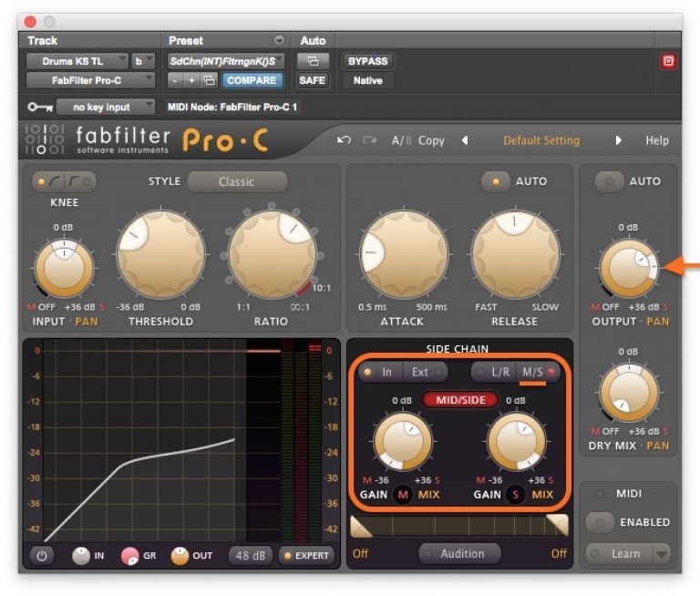700x596 pixels.
Task: Toggle output AUTO gain button
Action: click(609, 181)
